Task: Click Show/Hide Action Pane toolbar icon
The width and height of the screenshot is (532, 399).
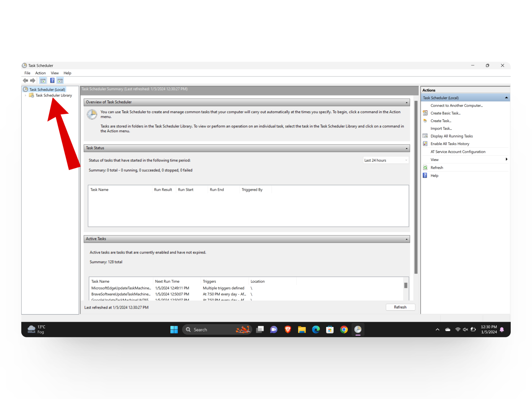Action: (60, 81)
